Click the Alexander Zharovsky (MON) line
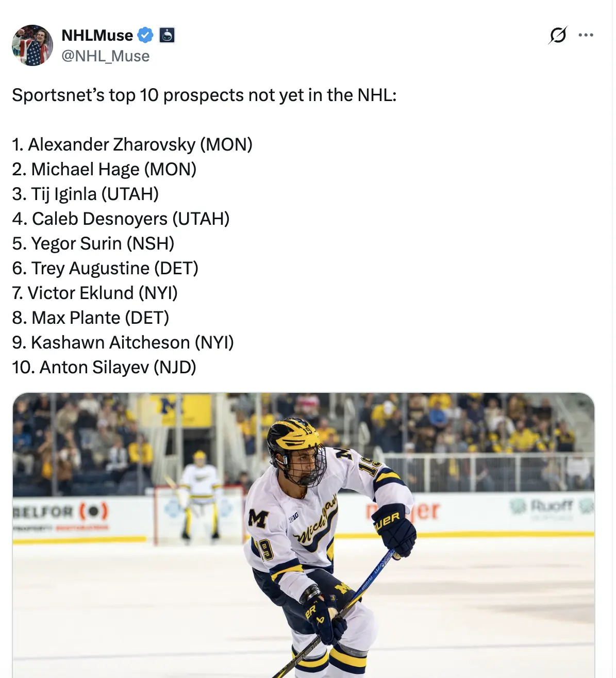This screenshot has height=678, width=616. tap(132, 145)
